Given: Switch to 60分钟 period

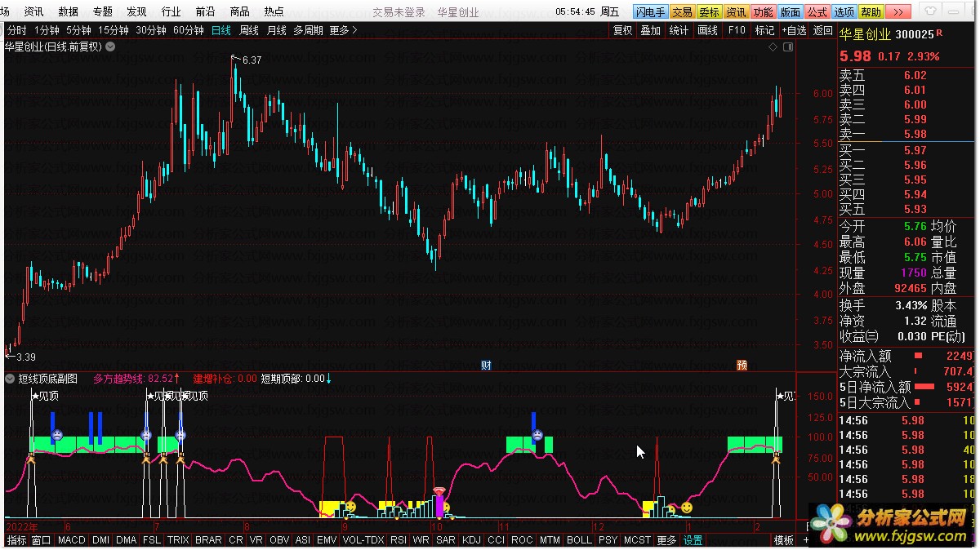Looking at the screenshot, I should click(189, 30).
